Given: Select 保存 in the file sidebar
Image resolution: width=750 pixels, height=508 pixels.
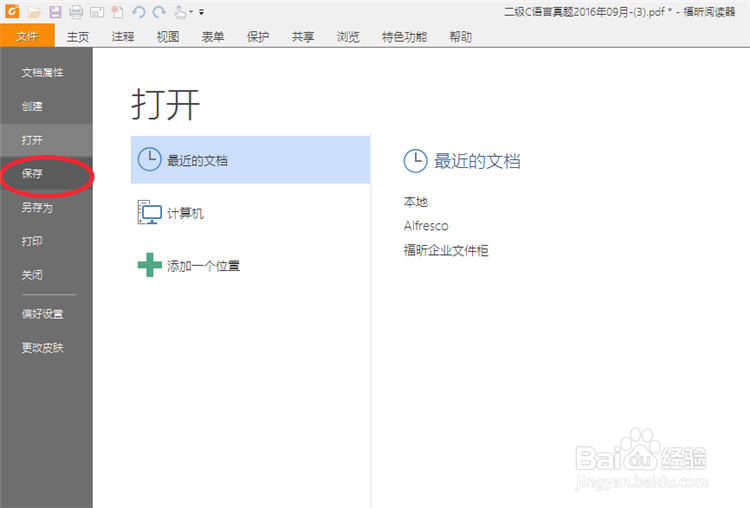Looking at the screenshot, I should coord(46,174).
